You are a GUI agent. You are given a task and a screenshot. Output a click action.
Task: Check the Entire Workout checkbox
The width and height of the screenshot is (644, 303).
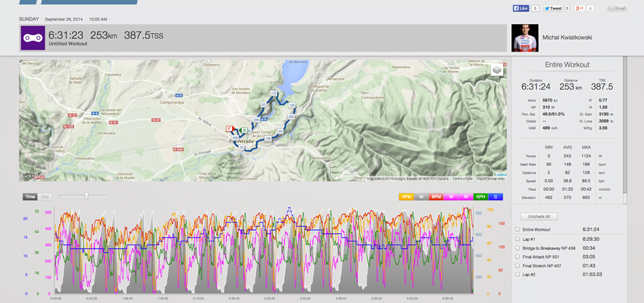tap(517, 229)
